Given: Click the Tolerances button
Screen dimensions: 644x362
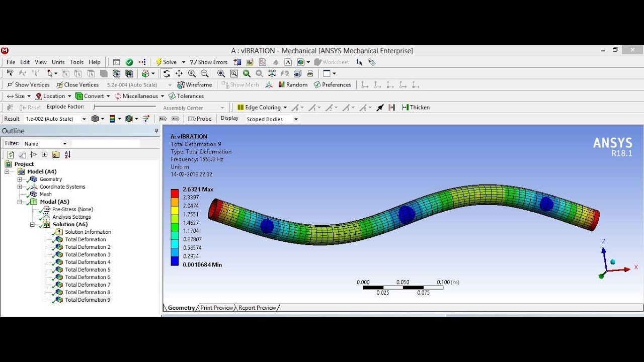Looking at the screenshot, I should click(x=186, y=96).
